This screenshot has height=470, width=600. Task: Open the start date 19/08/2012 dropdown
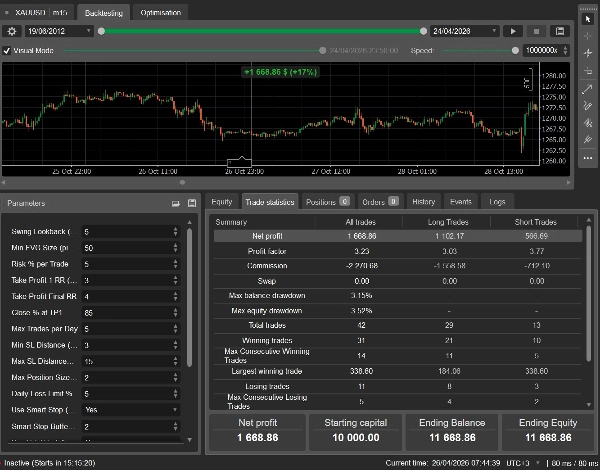(x=59, y=31)
